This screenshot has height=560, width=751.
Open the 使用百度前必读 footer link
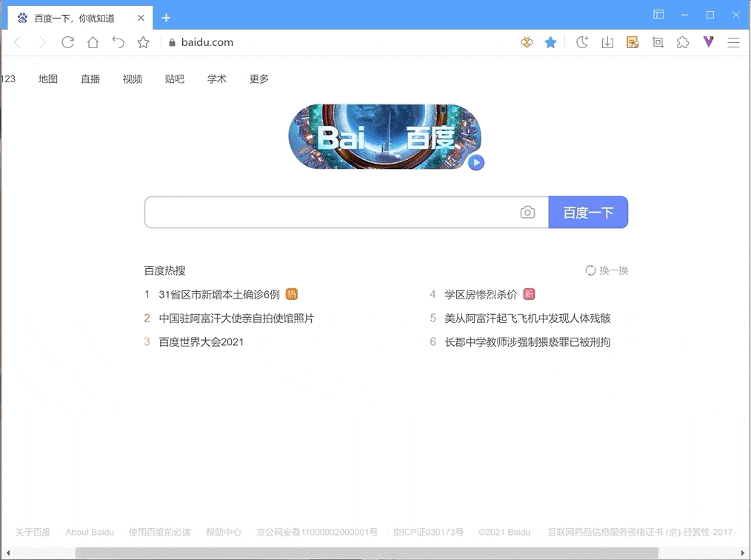coord(160,532)
